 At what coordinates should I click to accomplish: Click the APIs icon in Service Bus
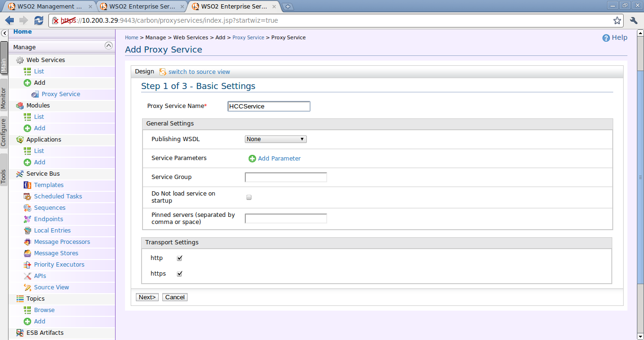[28, 276]
